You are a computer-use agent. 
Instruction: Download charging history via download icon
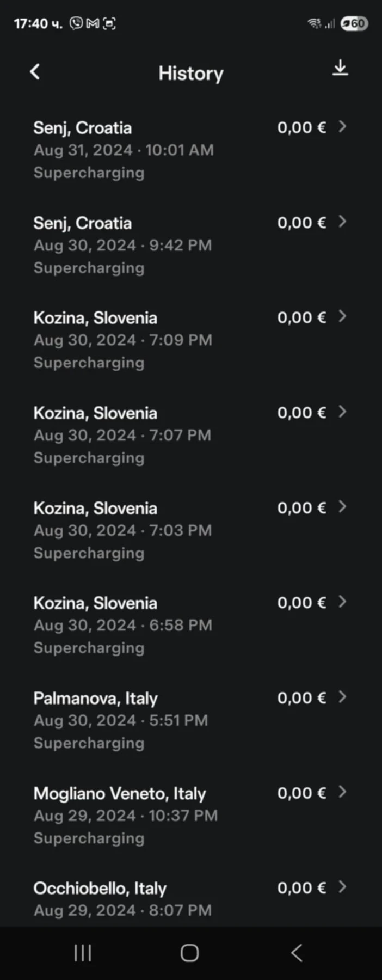pyautogui.click(x=340, y=68)
